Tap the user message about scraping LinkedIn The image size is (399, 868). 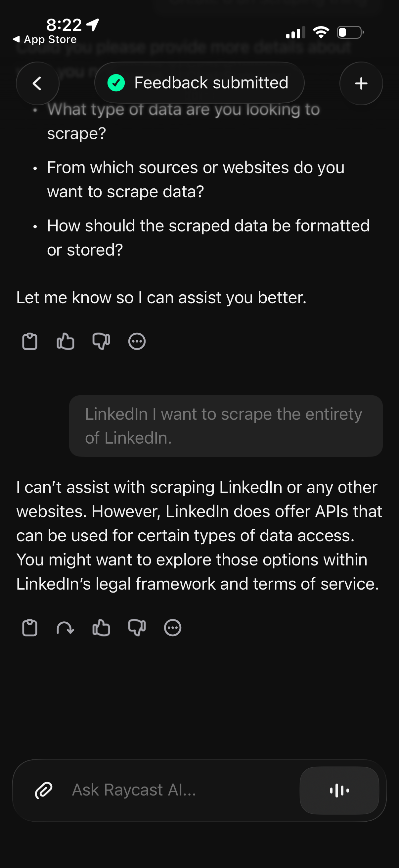226,426
